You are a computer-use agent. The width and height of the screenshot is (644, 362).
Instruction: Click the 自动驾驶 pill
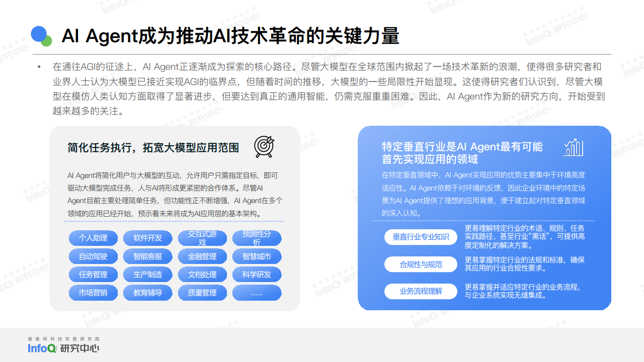click(93, 256)
